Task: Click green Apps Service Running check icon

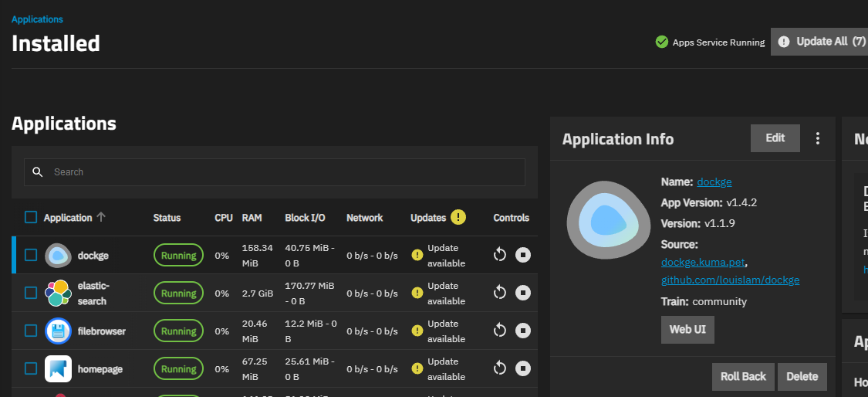Action: point(661,42)
